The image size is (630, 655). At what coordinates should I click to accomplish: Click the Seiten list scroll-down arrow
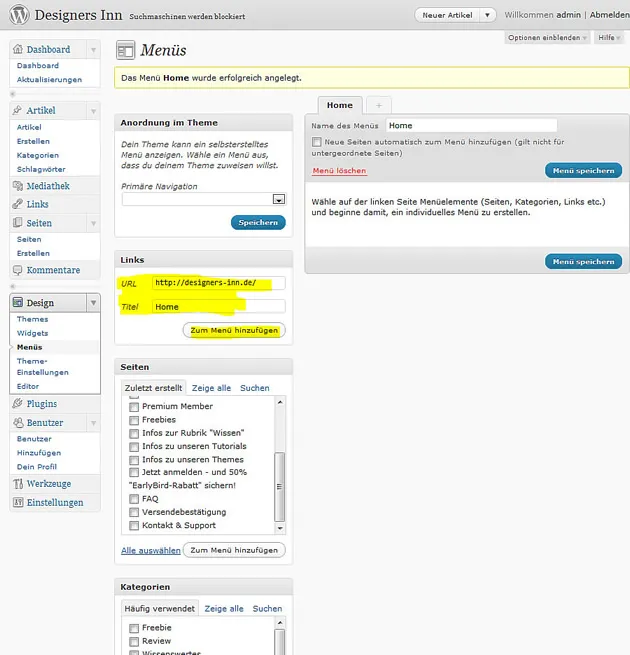click(279, 528)
